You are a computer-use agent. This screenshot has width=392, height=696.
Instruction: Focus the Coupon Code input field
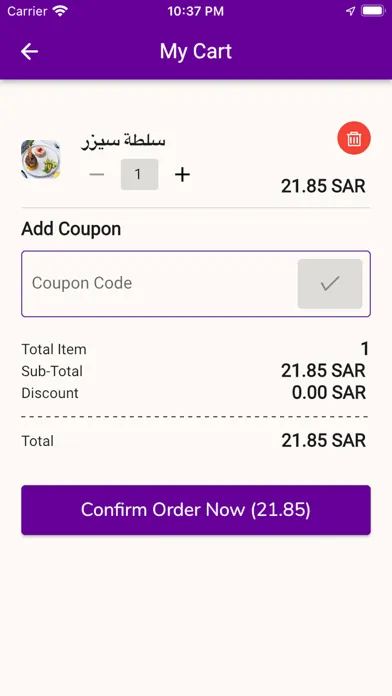coord(159,284)
